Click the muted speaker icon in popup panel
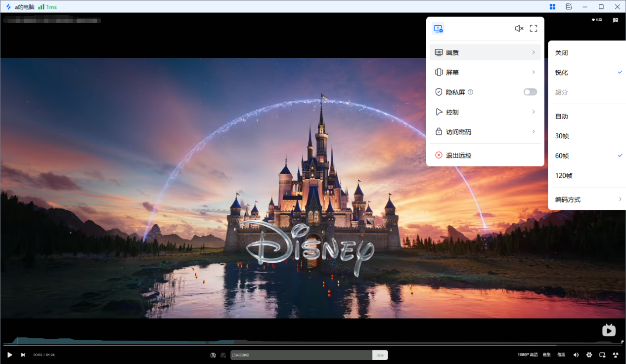 point(519,29)
